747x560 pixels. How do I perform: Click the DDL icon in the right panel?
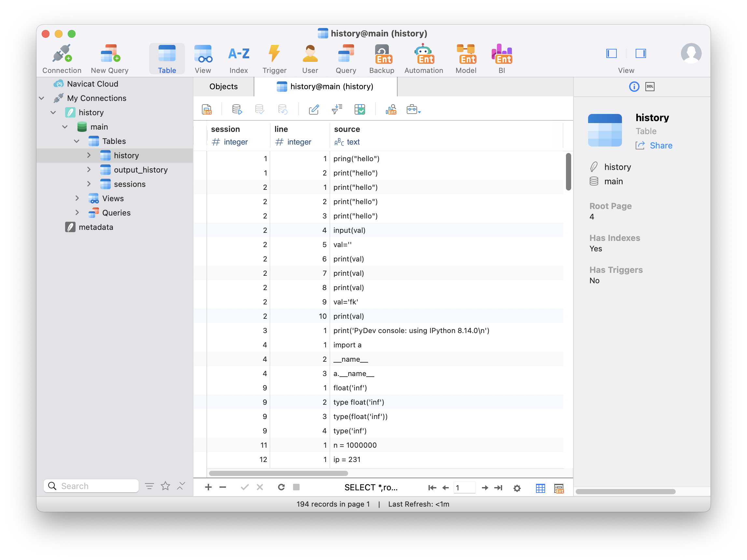tap(650, 87)
